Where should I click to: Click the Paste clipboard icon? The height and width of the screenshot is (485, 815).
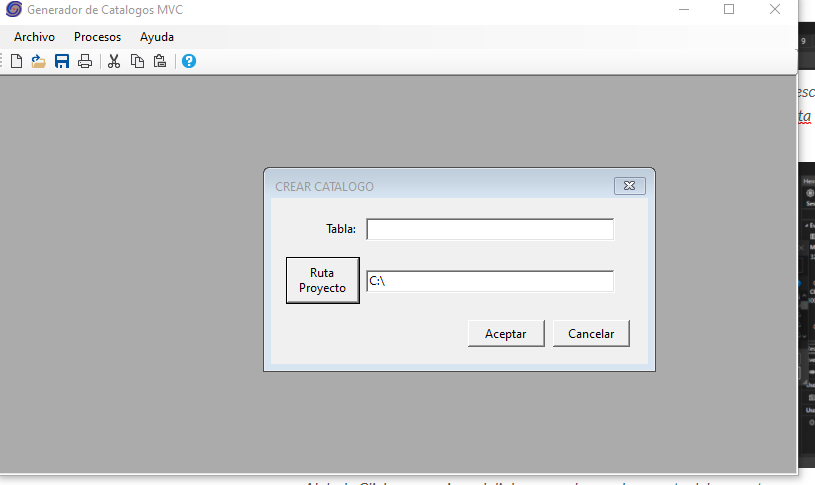point(160,62)
